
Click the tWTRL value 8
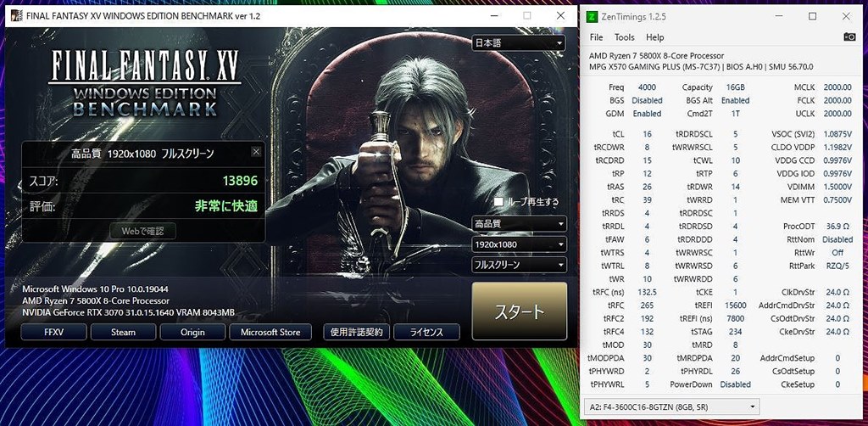point(647,266)
